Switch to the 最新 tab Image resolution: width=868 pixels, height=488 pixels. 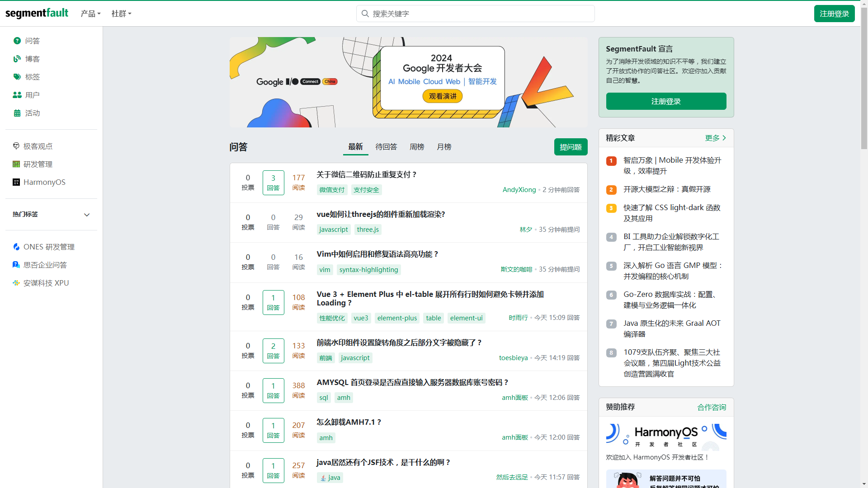pos(355,147)
